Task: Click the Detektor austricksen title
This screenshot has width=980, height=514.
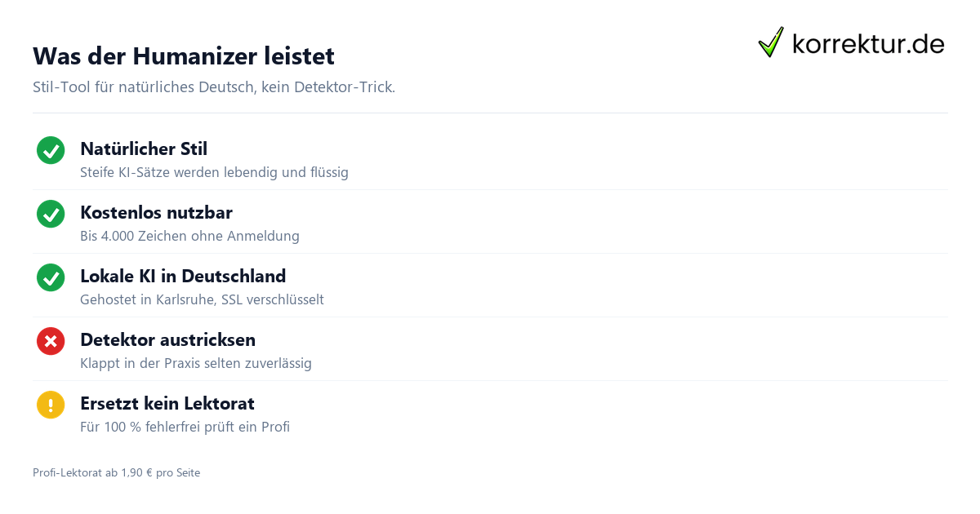Action: [167, 340]
